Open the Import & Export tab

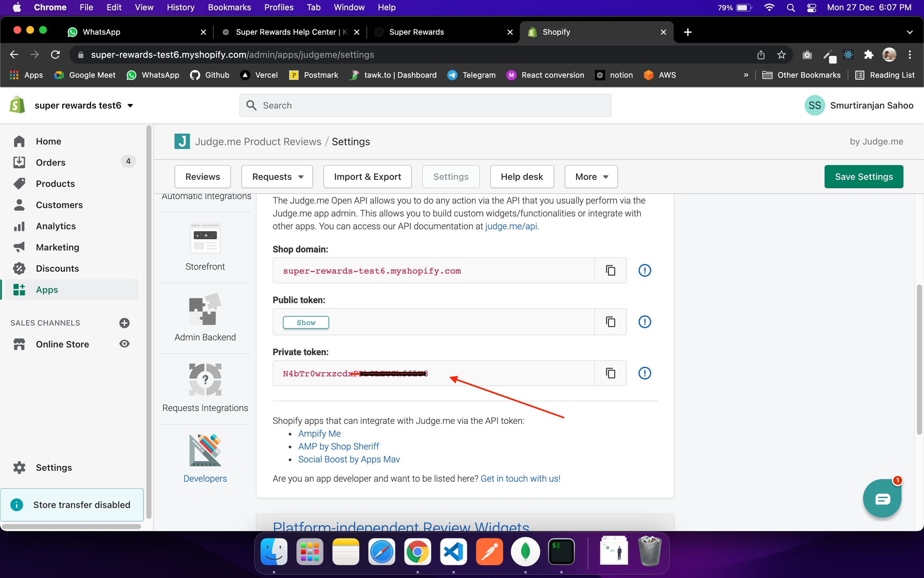(x=367, y=177)
